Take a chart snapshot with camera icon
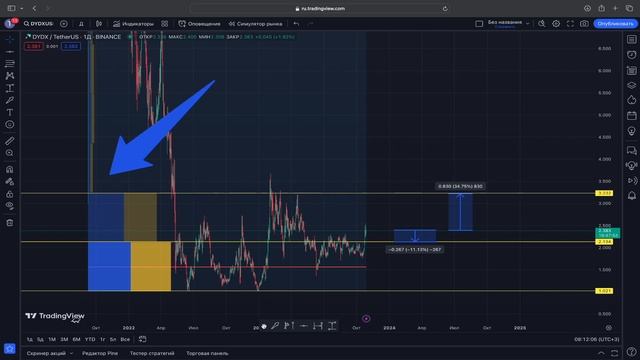 pos(584,24)
